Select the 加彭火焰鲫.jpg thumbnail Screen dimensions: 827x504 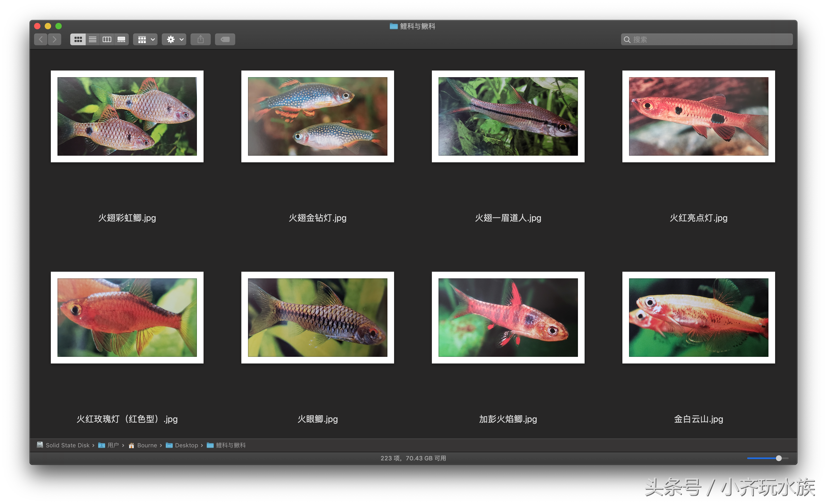508,317
